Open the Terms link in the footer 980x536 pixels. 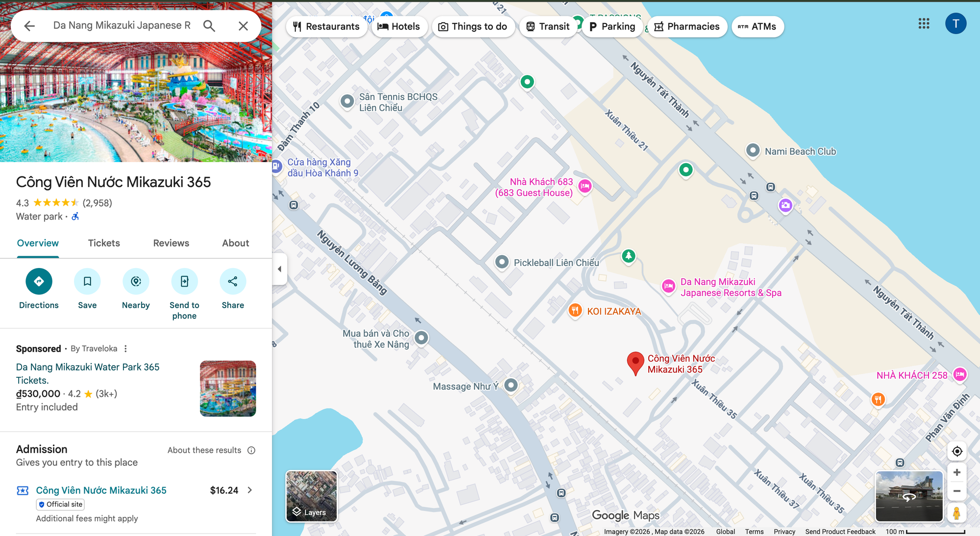click(x=754, y=532)
